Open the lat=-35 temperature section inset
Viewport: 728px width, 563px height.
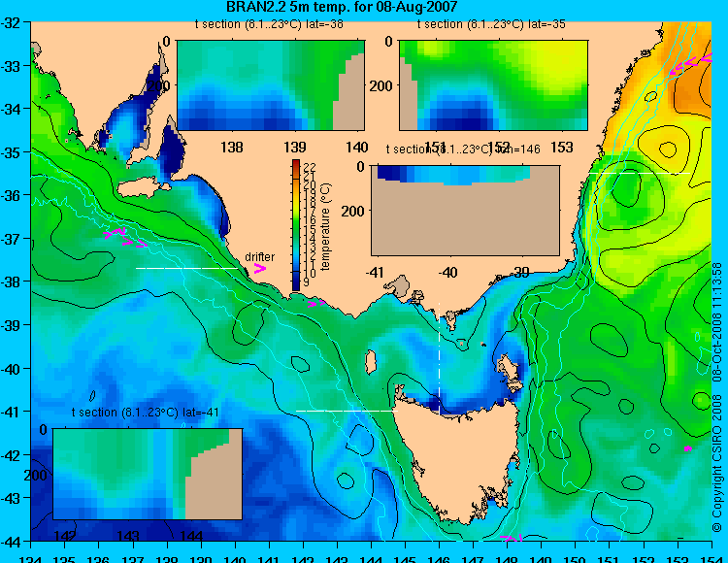pos(493,85)
